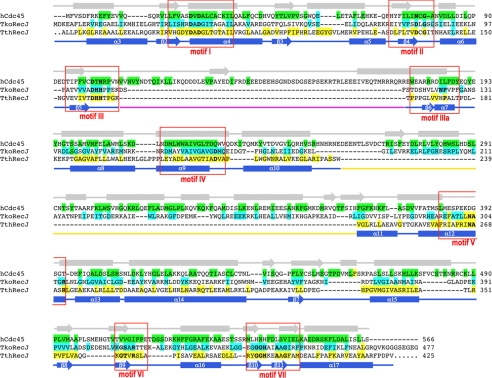
Task: Click the blue α15 helix bar
Action: 394,299
